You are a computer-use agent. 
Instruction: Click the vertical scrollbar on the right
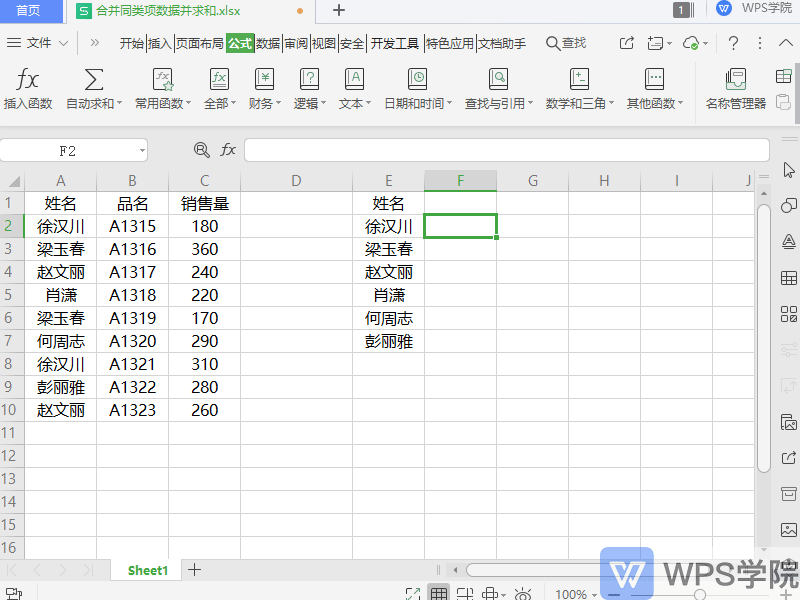click(764, 338)
